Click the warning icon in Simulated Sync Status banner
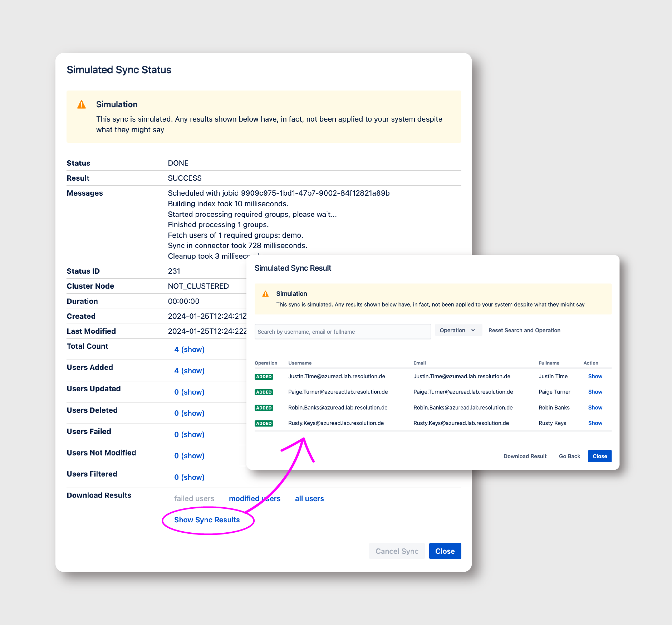672x625 pixels. (x=82, y=104)
